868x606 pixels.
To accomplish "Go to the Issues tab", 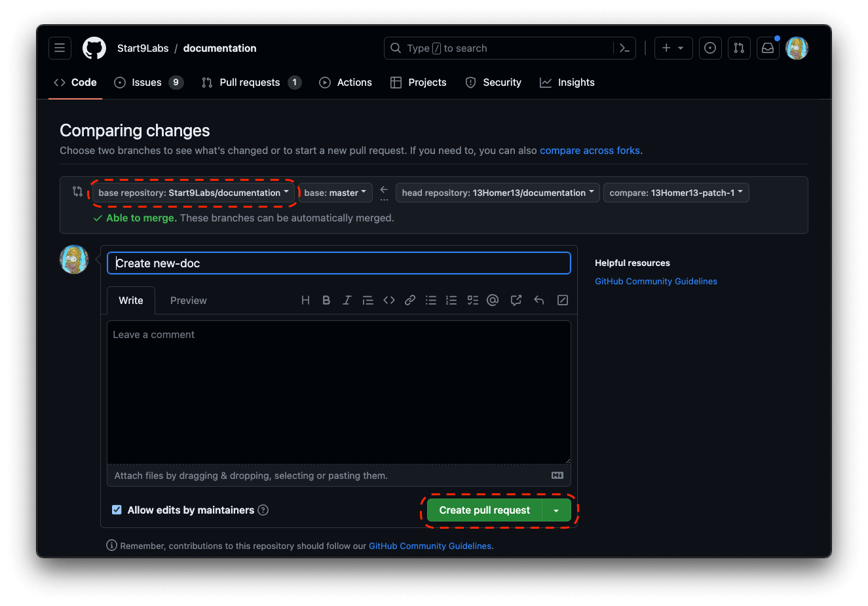I will click(147, 83).
